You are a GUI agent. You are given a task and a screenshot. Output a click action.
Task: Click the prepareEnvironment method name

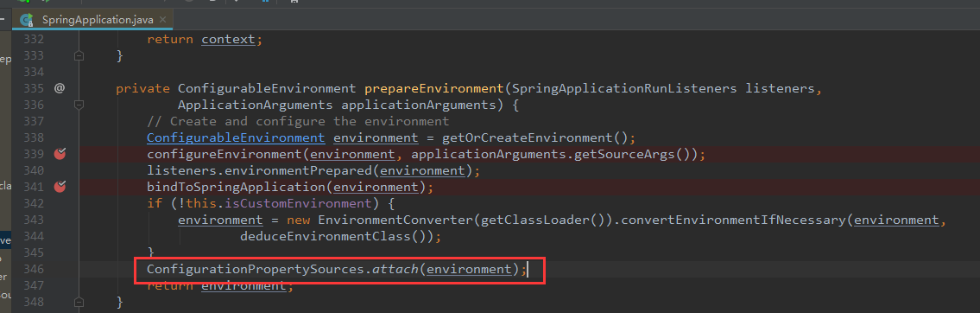[433, 88]
